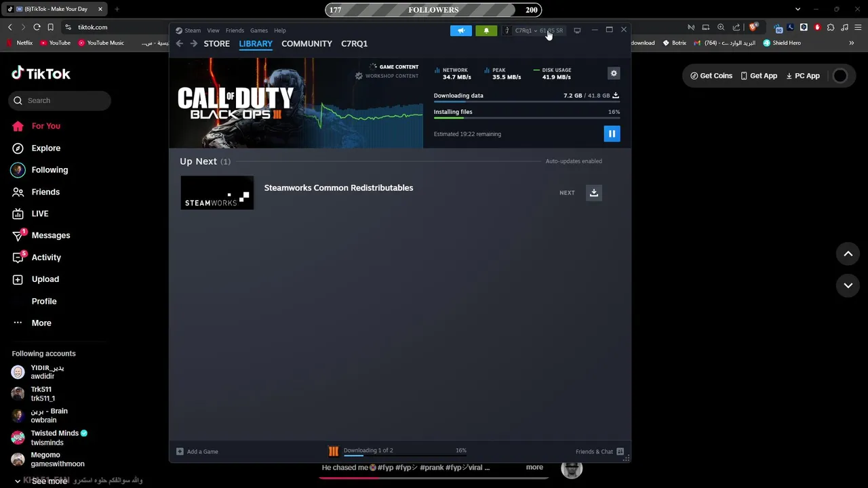Click PC App on TikTok
The width and height of the screenshot is (868, 488).
pyautogui.click(x=803, y=76)
